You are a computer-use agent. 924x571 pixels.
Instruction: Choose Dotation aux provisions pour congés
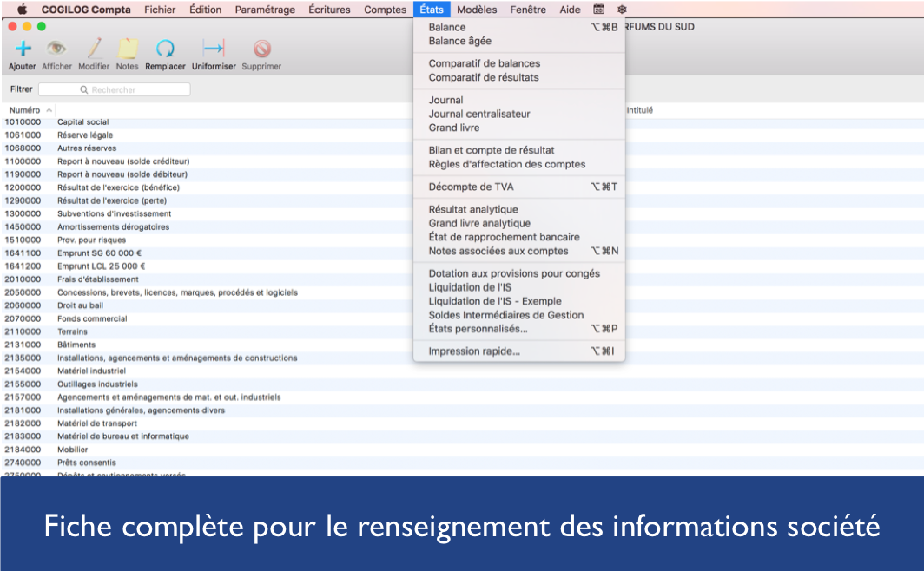click(519, 273)
